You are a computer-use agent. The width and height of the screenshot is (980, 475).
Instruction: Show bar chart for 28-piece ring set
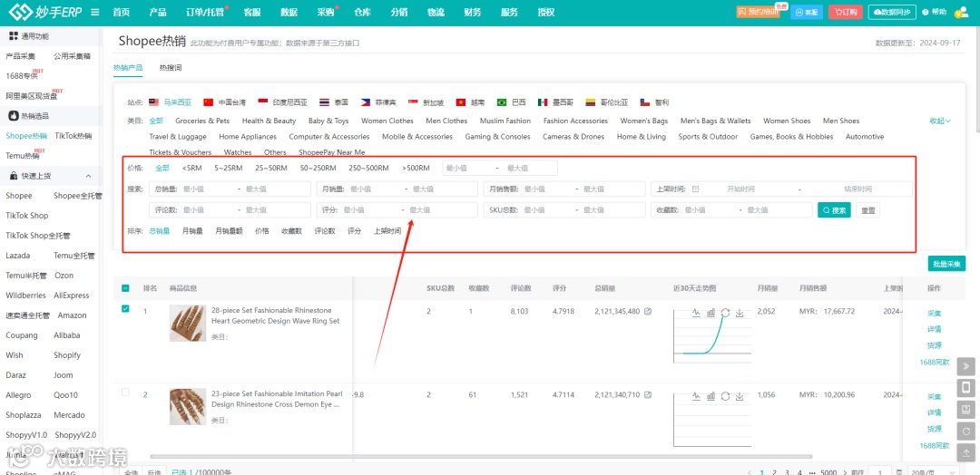click(x=710, y=313)
